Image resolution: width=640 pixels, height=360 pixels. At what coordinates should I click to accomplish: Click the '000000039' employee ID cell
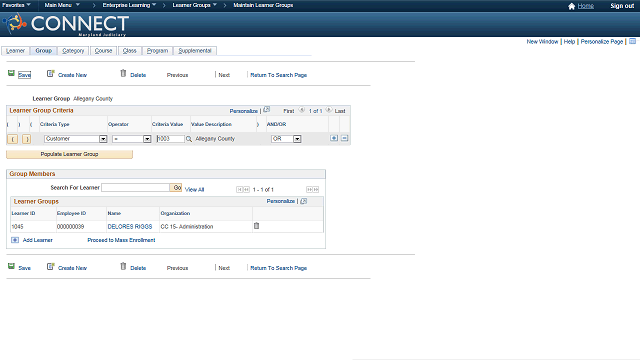tap(70, 227)
